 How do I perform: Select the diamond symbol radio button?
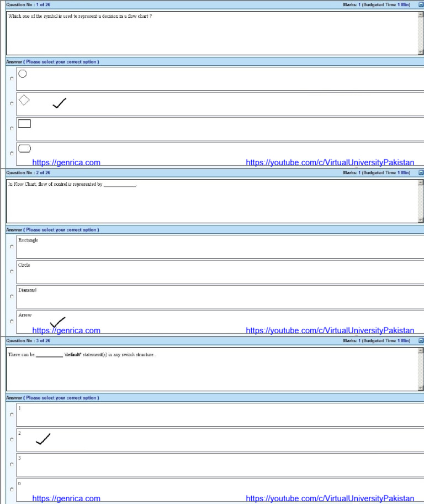click(12, 103)
